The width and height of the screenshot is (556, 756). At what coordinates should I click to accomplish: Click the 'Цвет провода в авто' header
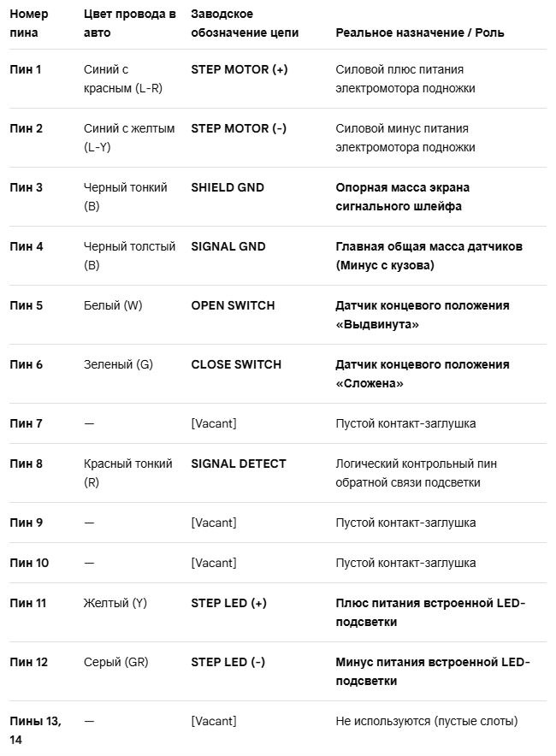click(130, 23)
